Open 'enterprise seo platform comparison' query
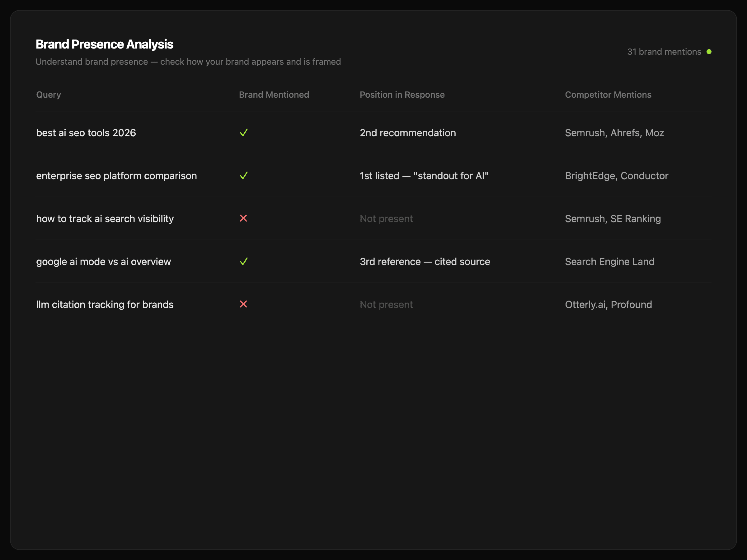The width and height of the screenshot is (747, 560). (116, 175)
